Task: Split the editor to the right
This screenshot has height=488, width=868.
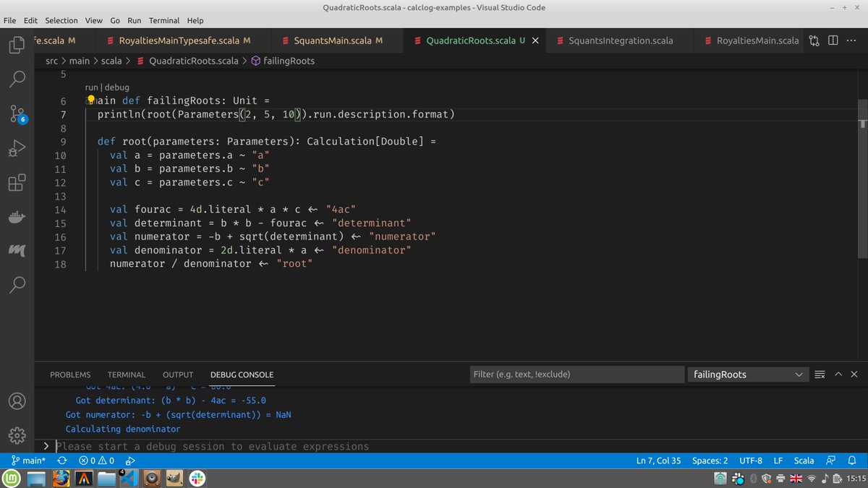Action: (x=833, y=40)
